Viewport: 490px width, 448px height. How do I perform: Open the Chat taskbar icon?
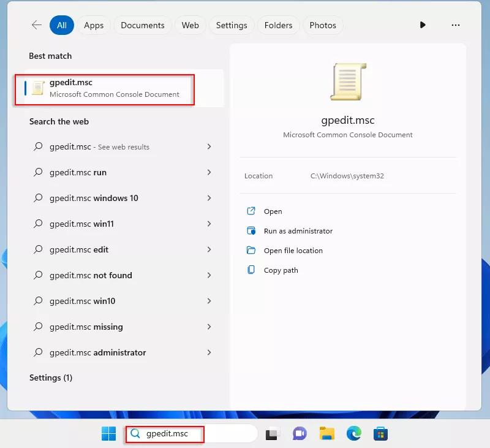coord(299,434)
